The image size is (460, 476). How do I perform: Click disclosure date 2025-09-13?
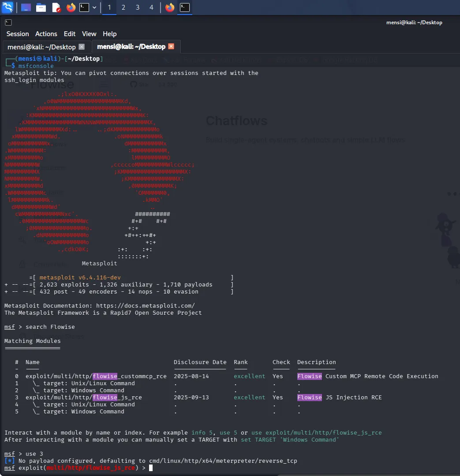tap(191, 398)
